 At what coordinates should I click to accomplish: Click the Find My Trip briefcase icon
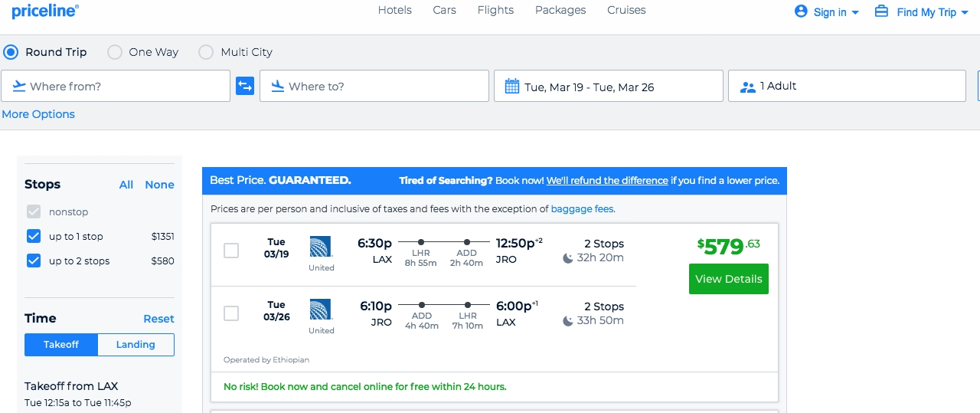click(x=881, y=11)
